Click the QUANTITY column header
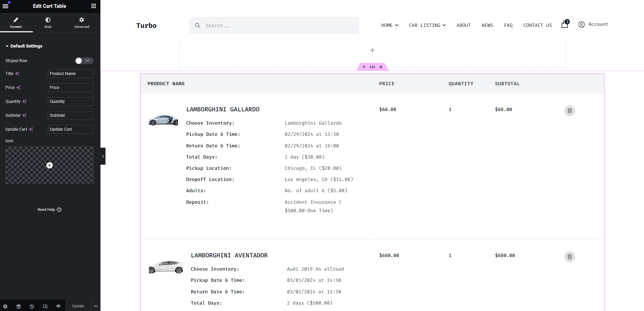This screenshot has height=311, width=644. [x=461, y=84]
